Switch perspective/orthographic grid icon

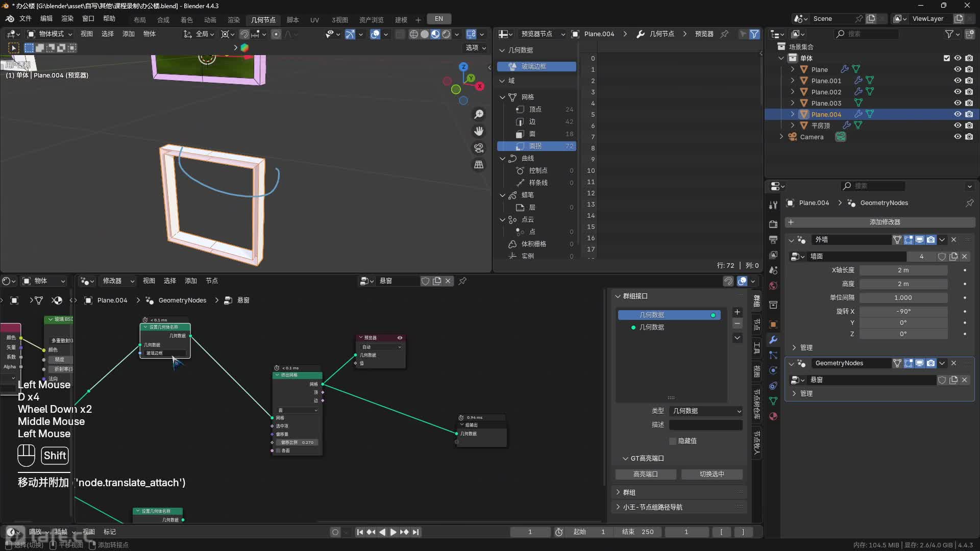pyautogui.click(x=479, y=165)
